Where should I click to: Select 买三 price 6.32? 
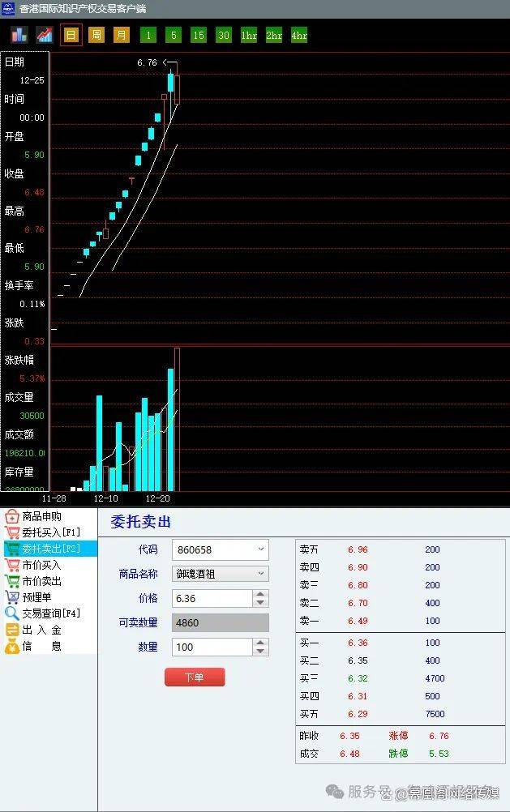(358, 678)
